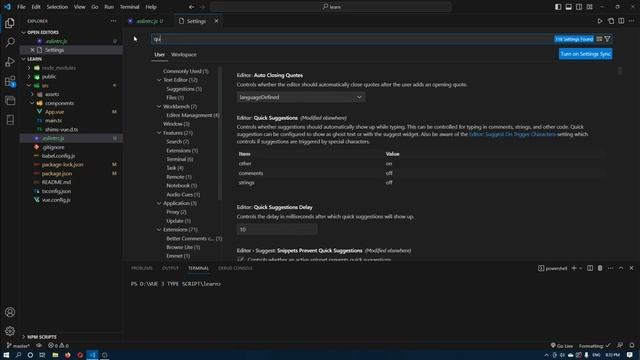
Task: Open Auto Closing Quotes dropdown
Action: tap(300, 97)
